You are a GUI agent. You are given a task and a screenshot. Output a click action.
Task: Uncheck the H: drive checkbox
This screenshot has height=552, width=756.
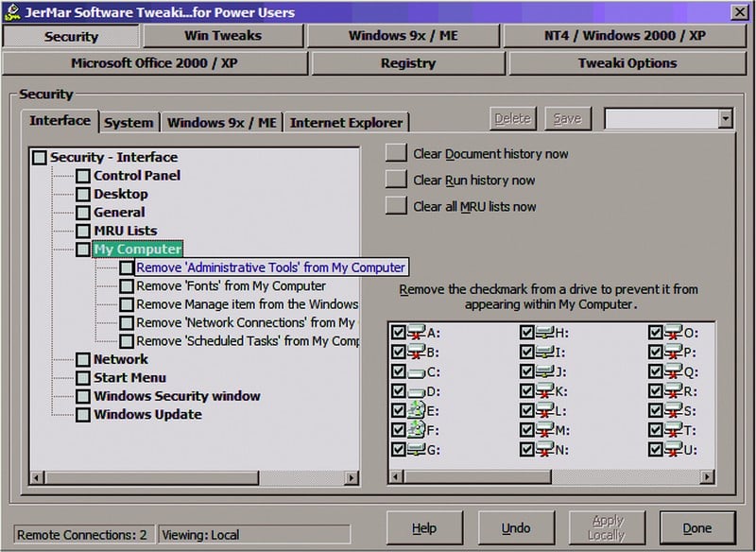(x=527, y=333)
